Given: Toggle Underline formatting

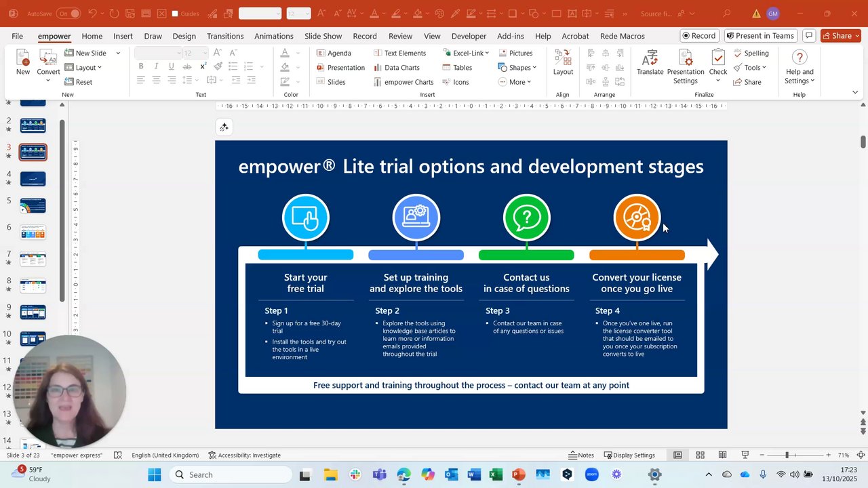Looking at the screenshot, I should [171, 66].
